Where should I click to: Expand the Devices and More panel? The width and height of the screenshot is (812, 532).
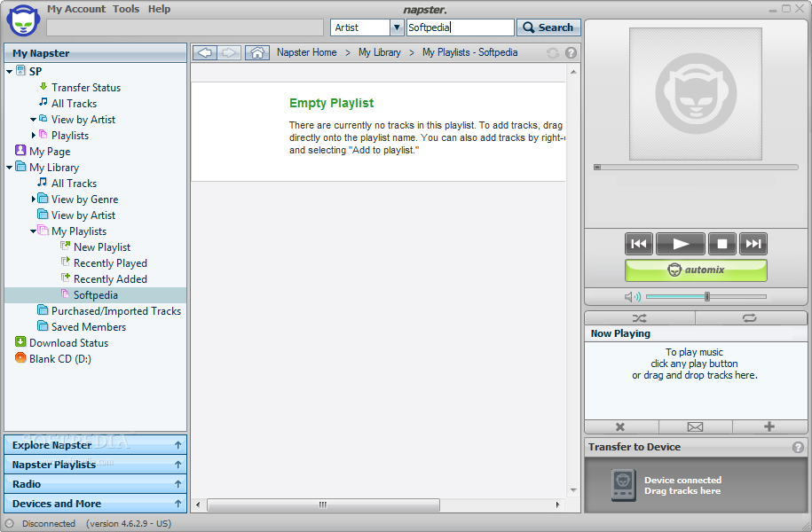(x=95, y=504)
